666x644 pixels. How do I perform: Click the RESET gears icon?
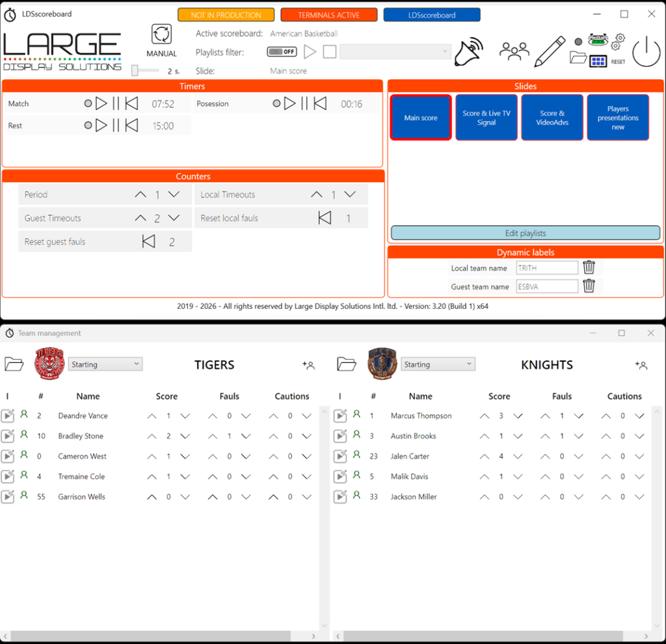point(618,42)
